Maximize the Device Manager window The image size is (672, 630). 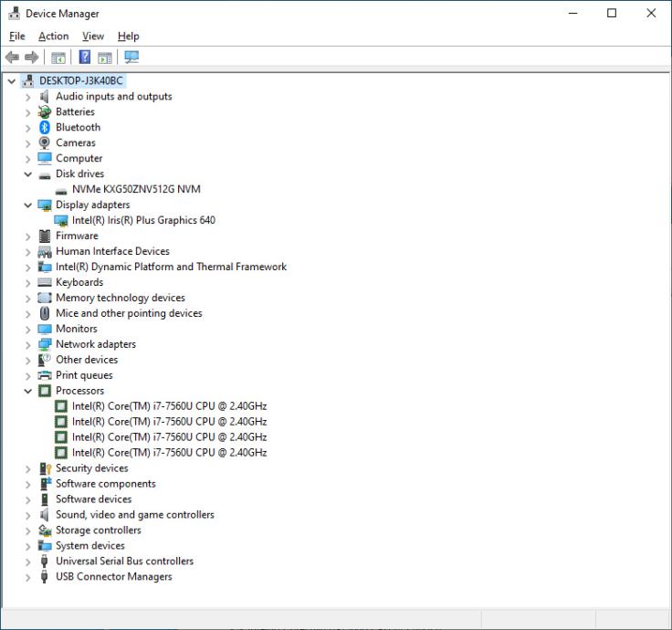(612, 14)
